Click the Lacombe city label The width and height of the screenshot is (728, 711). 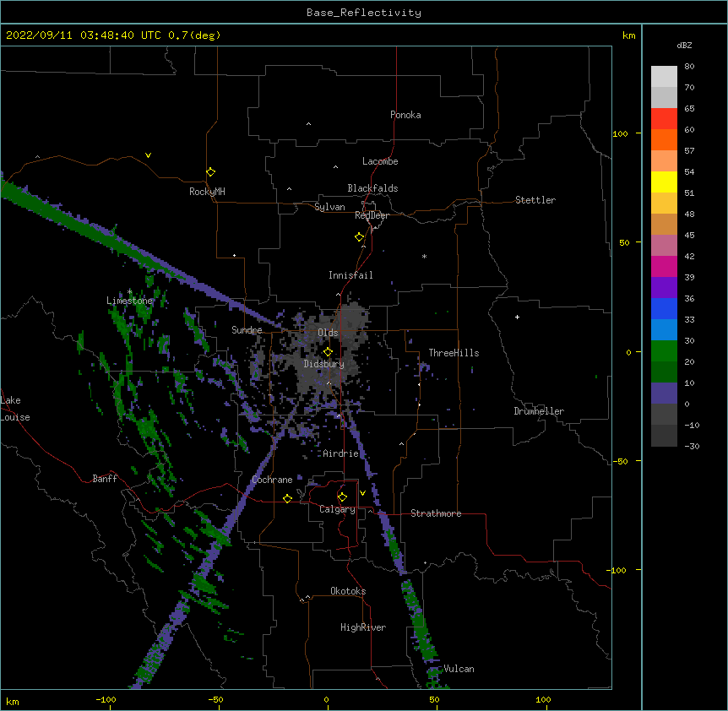380,161
